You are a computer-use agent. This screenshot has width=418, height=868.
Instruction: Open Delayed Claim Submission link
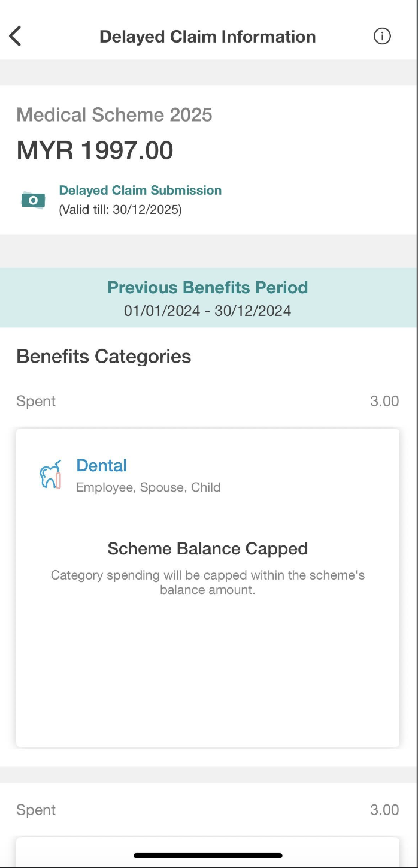click(x=140, y=191)
